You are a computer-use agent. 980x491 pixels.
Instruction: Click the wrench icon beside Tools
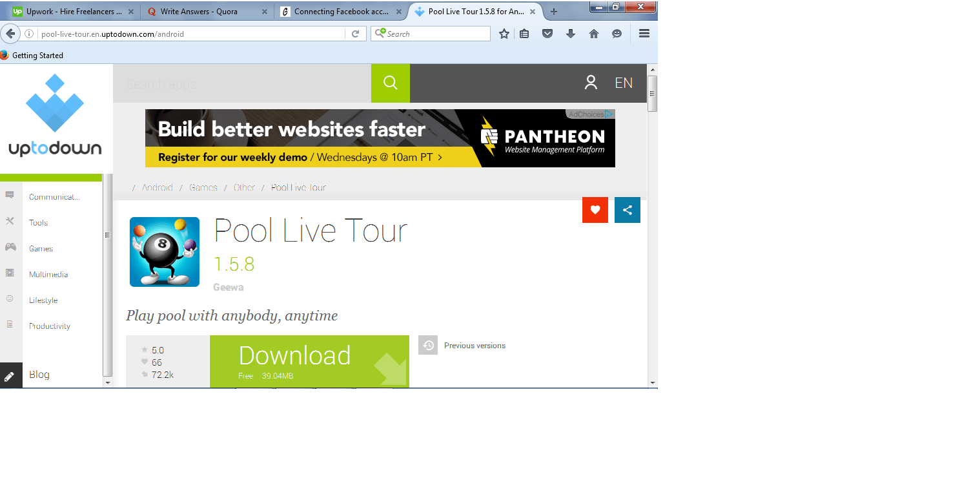[x=10, y=222]
